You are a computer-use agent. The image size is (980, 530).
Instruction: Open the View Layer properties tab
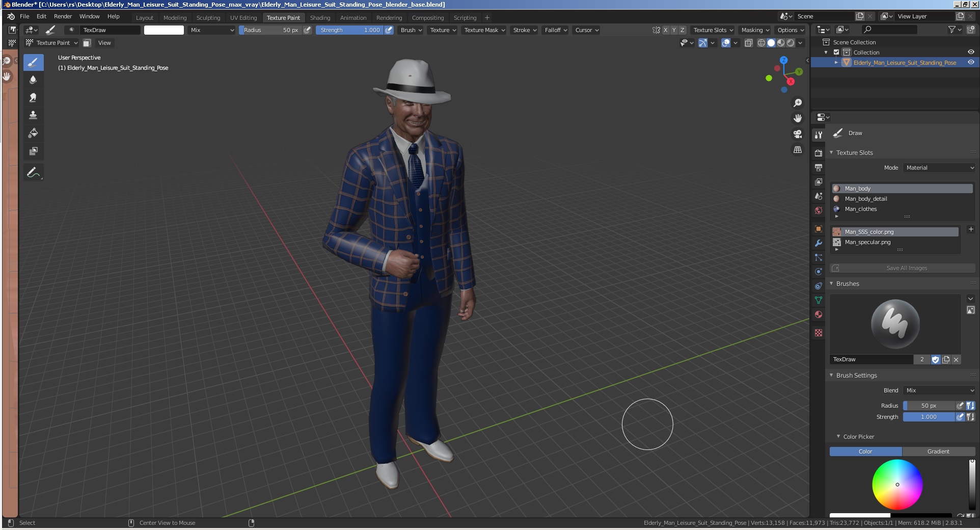819,182
